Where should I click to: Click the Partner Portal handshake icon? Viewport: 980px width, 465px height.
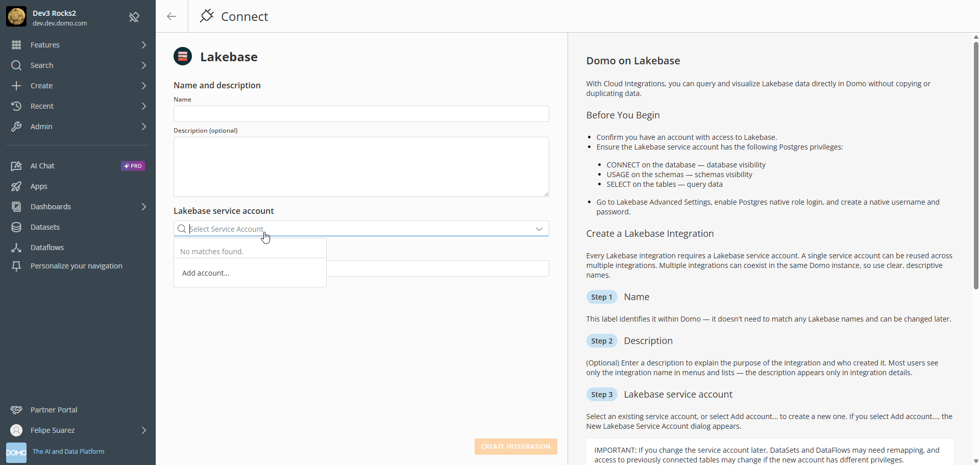(x=16, y=410)
